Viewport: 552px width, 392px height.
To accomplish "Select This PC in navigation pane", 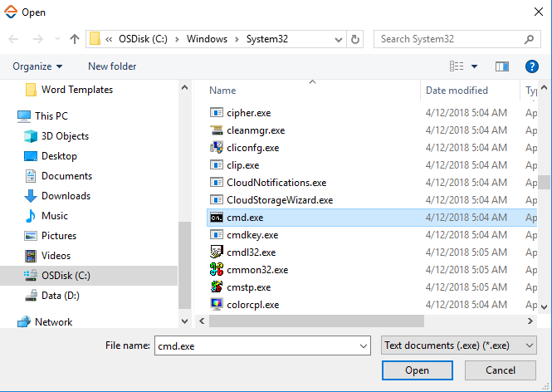I will 42,116.
